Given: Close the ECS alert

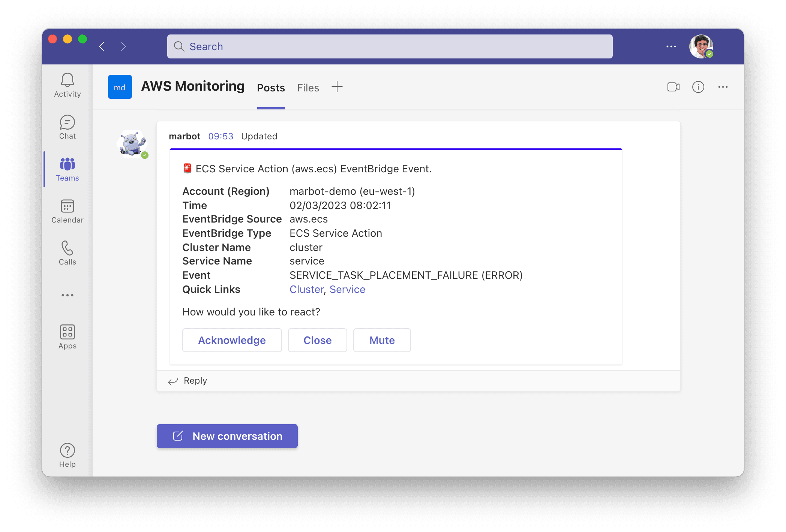Looking at the screenshot, I should (317, 340).
